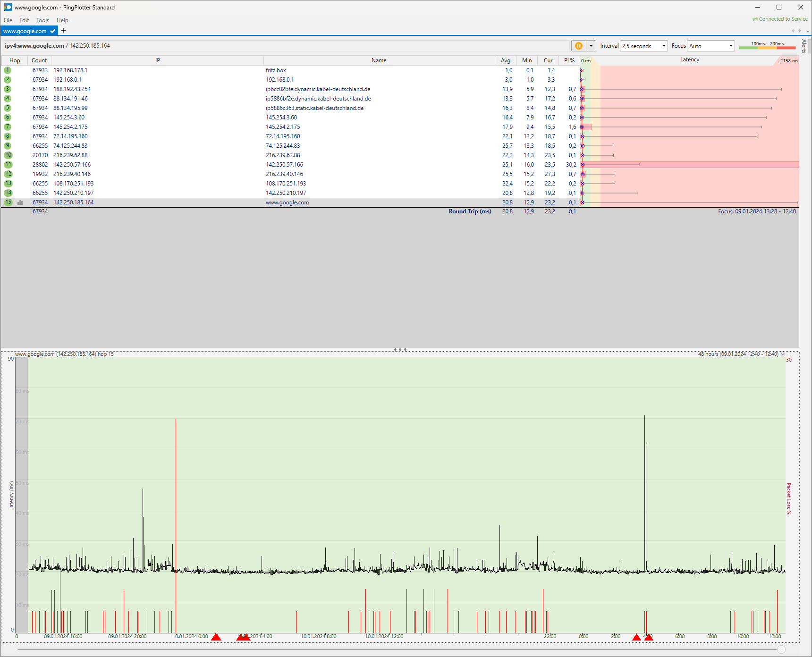Choose the hop 7 number icon

click(8, 127)
